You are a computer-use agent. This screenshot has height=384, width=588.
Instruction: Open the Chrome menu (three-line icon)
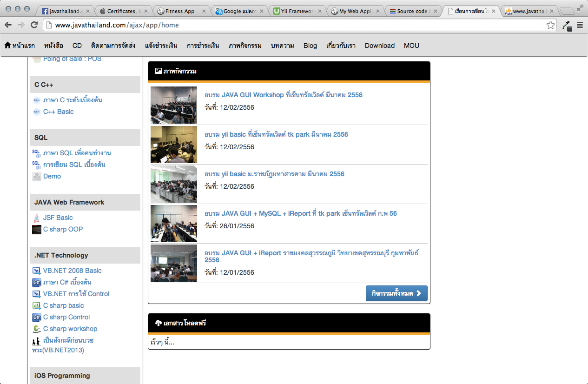click(580, 25)
